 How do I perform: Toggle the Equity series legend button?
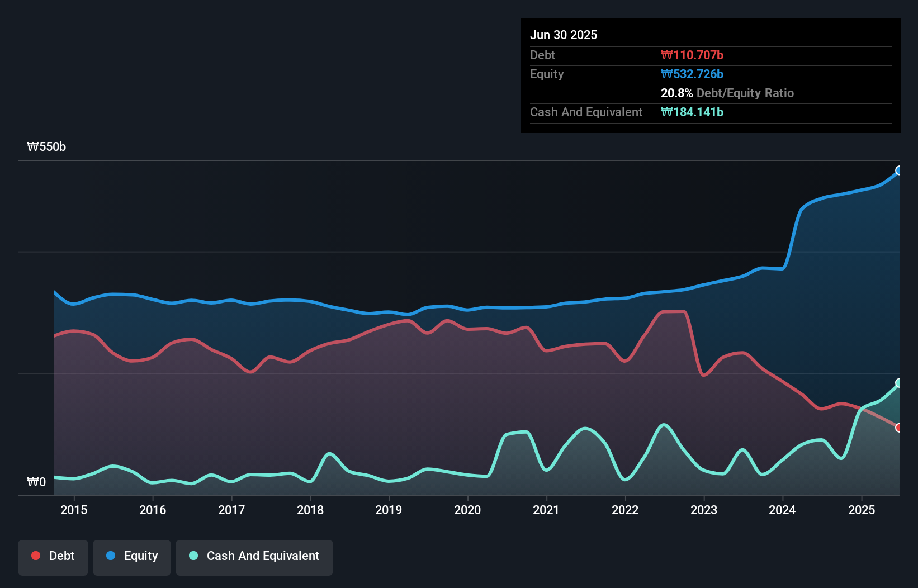click(132, 557)
